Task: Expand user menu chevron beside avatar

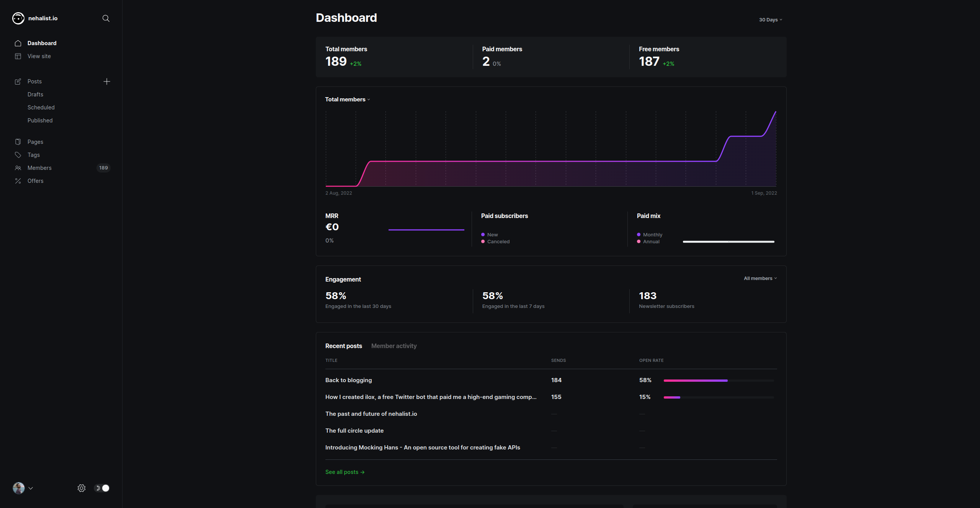Action: click(31, 488)
